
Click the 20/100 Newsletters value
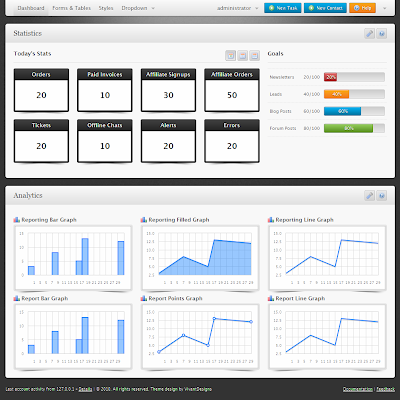pyautogui.click(x=312, y=77)
